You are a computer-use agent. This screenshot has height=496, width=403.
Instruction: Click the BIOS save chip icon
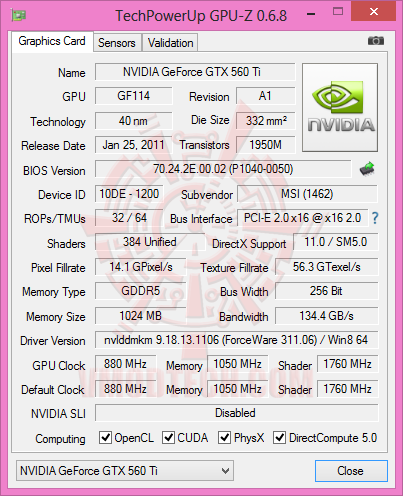pos(367,169)
